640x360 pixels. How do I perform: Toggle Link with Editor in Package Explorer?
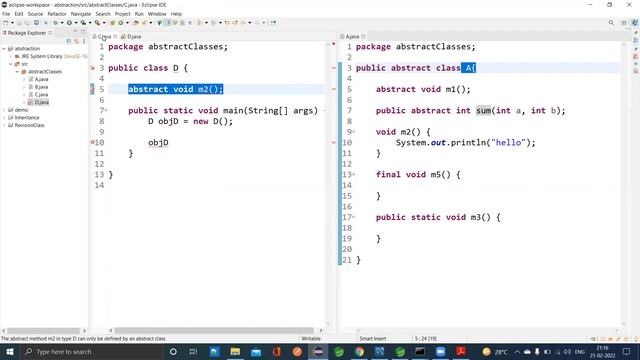tap(76, 41)
